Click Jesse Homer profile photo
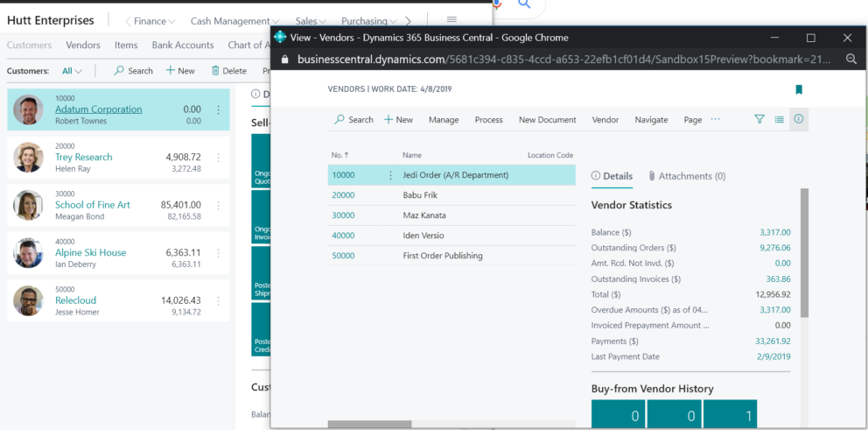This screenshot has height=430, width=868. [28, 300]
